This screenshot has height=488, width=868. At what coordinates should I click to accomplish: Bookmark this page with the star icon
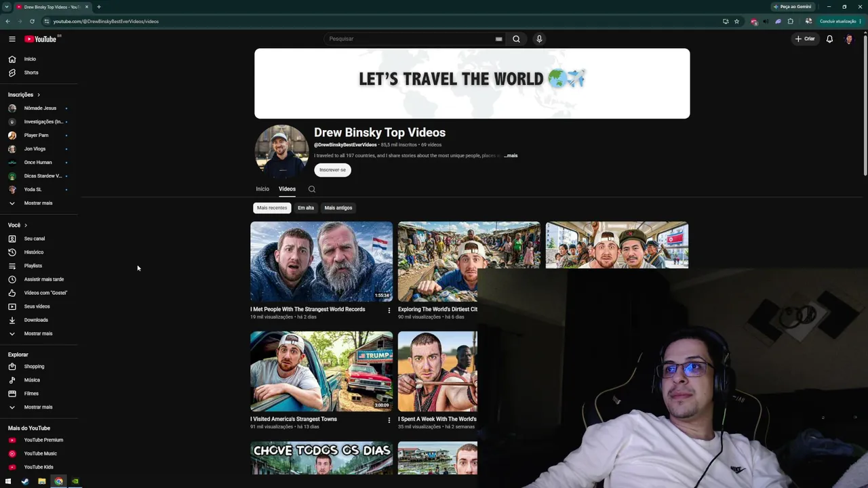tap(736, 21)
